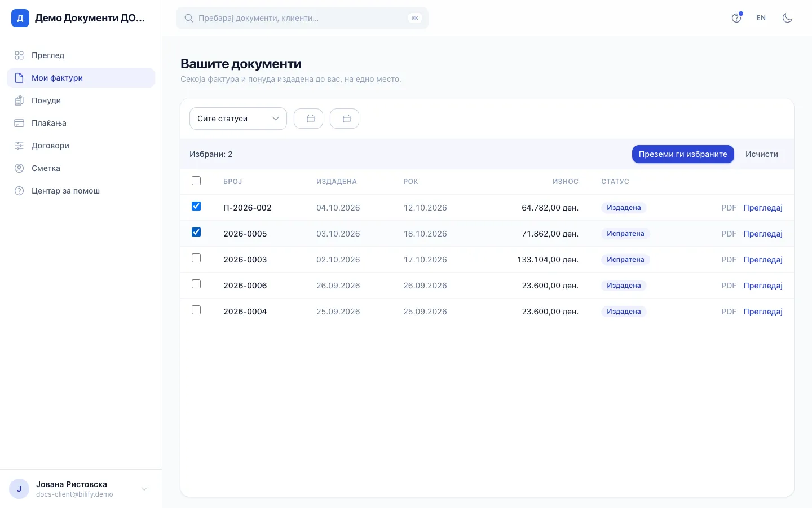
Task: Switch language using the EN selector
Action: coord(761,18)
